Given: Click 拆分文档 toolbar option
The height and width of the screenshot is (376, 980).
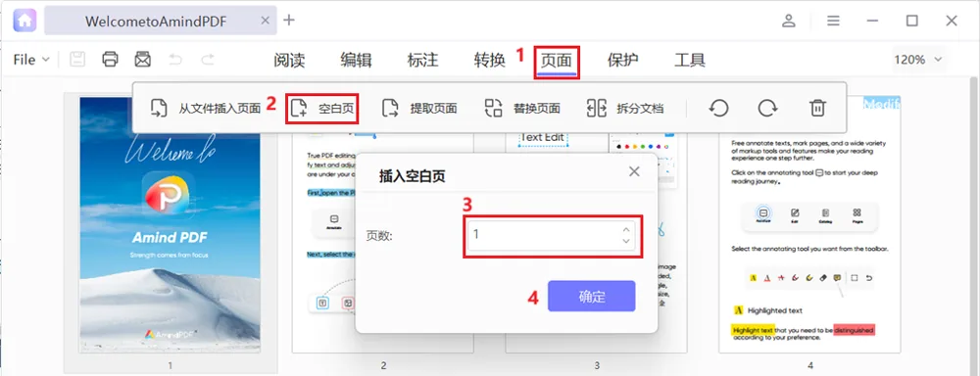Looking at the screenshot, I should (625, 108).
